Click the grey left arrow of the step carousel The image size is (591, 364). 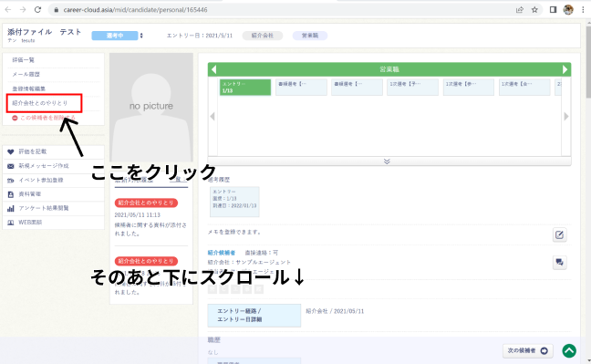[x=213, y=117]
